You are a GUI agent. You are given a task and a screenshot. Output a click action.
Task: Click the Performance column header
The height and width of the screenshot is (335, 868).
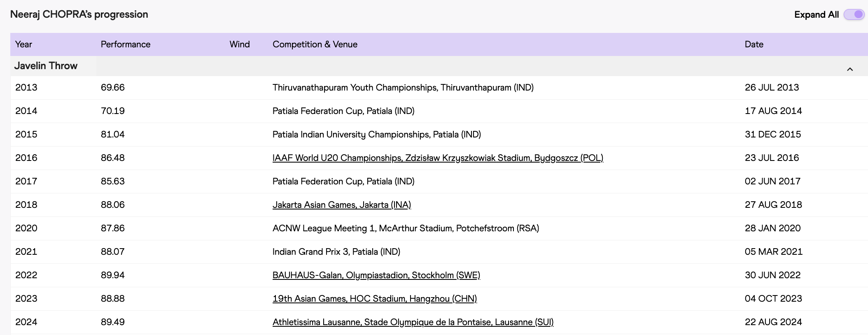pyautogui.click(x=126, y=44)
